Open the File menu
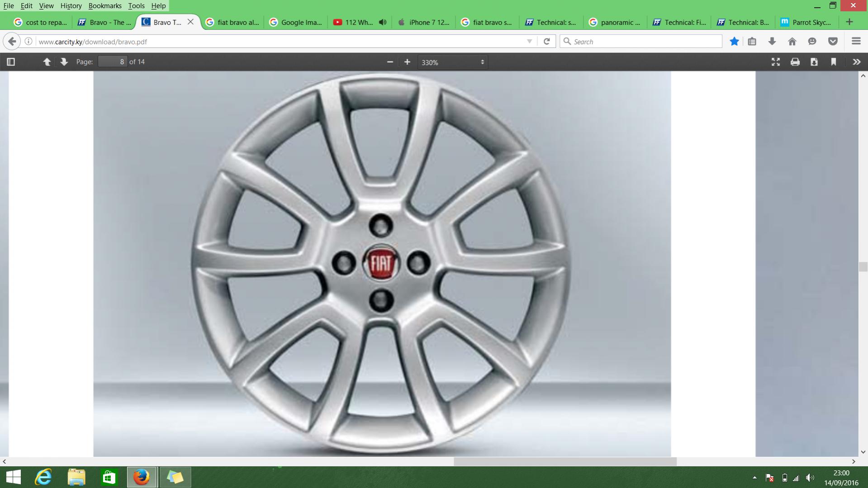This screenshot has width=868, height=488. 9,6
